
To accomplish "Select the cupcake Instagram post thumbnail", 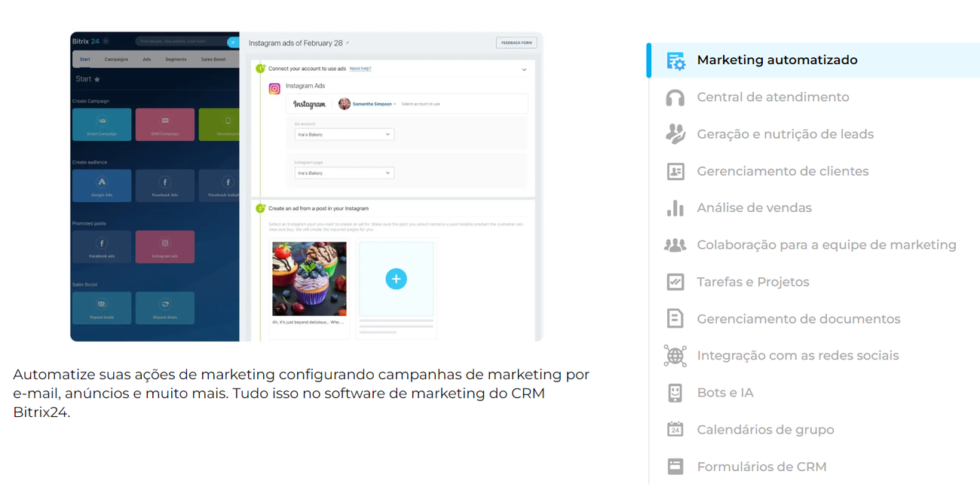I will [x=309, y=279].
